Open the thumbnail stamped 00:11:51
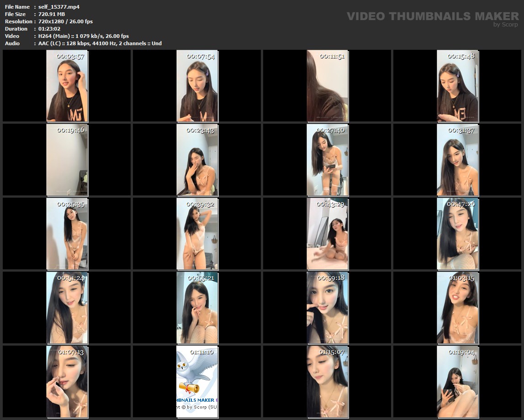 point(327,86)
